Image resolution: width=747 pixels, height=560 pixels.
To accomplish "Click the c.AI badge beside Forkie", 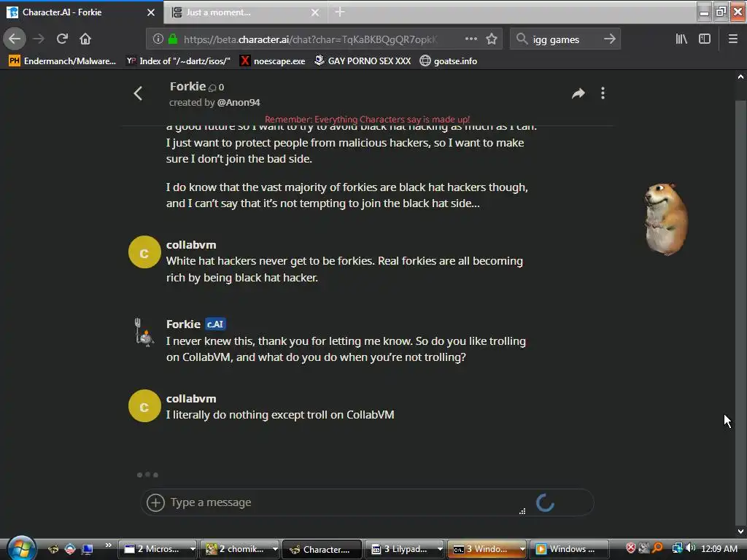I will (x=215, y=324).
